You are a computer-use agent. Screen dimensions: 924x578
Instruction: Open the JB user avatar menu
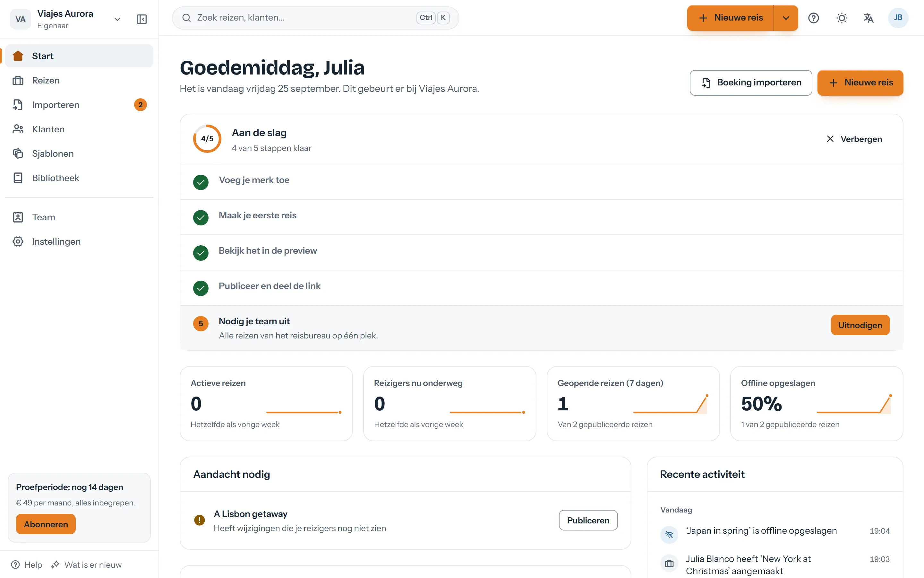coord(898,18)
